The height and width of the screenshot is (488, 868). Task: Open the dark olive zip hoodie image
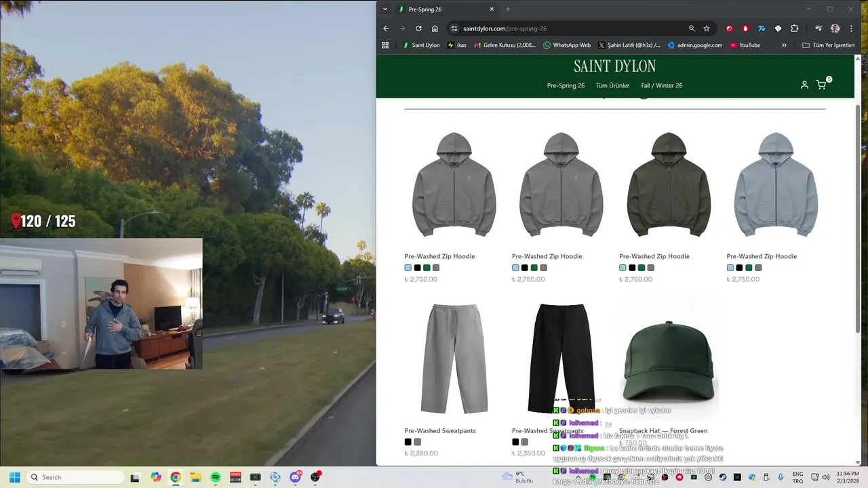[x=669, y=184]
